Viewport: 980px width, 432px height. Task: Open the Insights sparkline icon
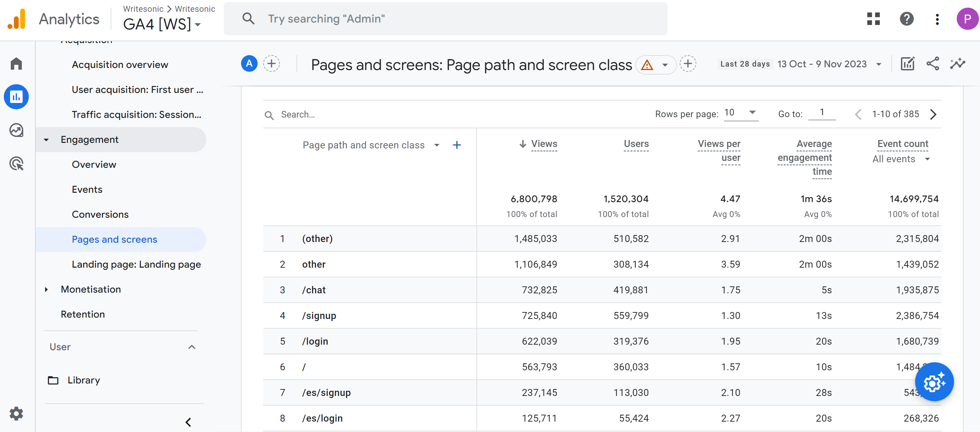(x=957, y=63)
